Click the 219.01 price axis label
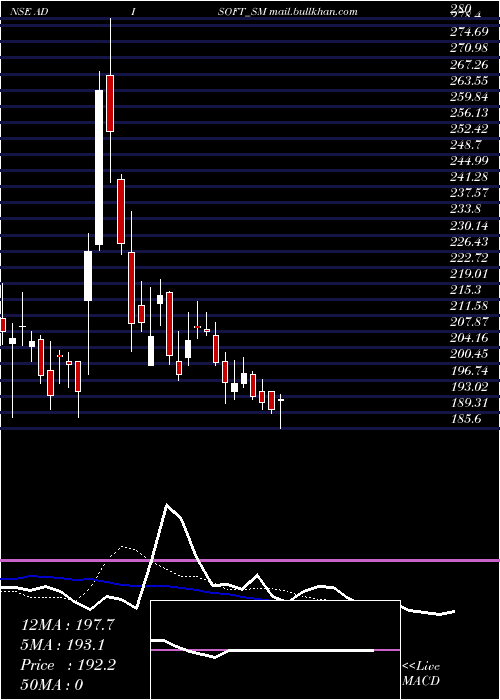500x700 pixels. click(468, 274)
